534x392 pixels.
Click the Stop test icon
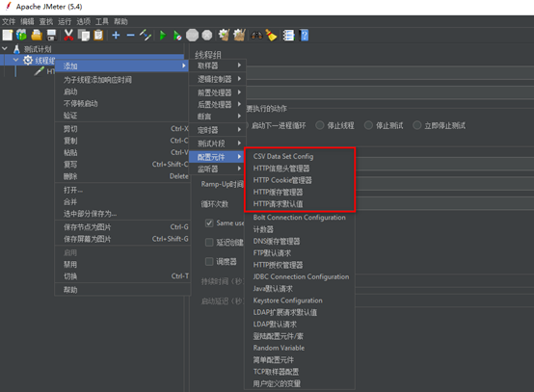pos(192,35)
